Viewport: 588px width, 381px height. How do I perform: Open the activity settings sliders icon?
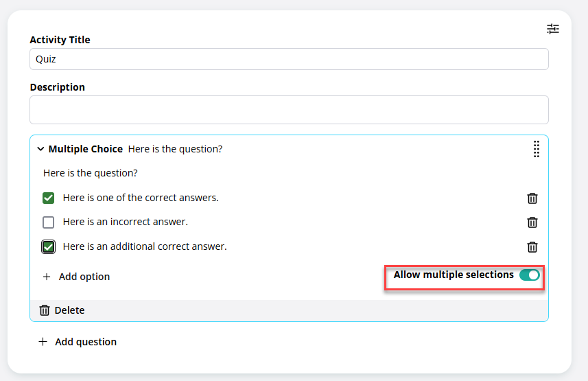(553, 29)
